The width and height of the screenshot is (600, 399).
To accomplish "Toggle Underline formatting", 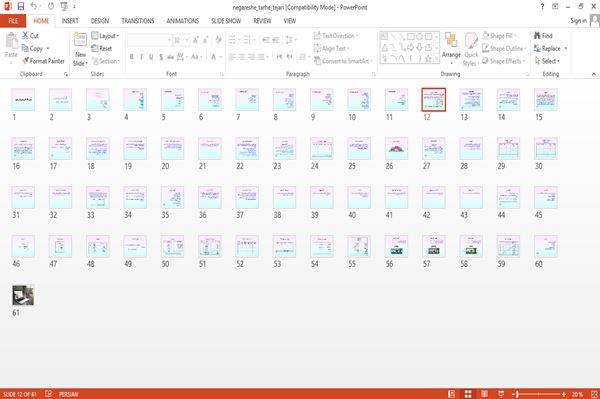I will (x=151, y=57).
